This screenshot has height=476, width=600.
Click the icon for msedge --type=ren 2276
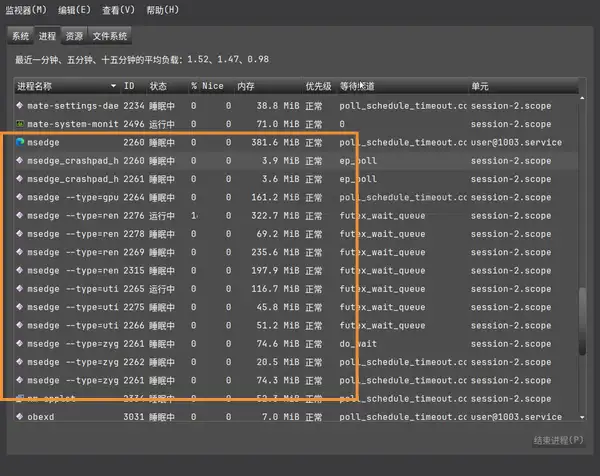click(x=20, y=215)
